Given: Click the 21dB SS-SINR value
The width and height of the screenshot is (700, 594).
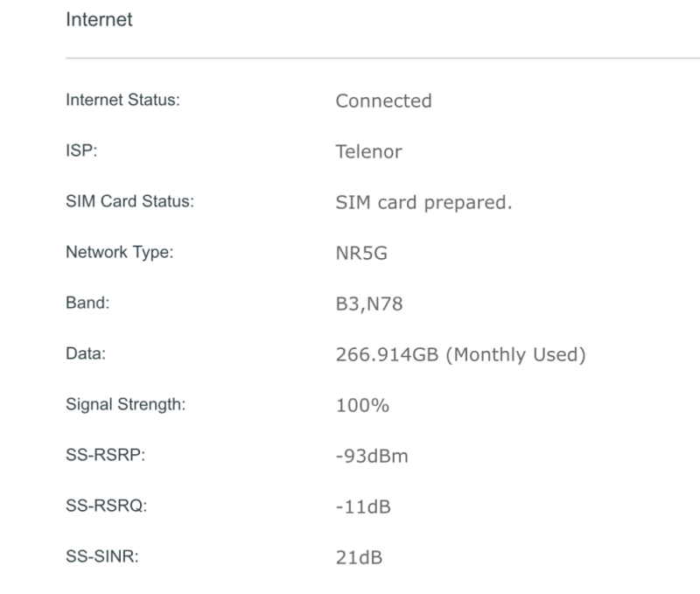Looking at the screenshot, I should [359, 558].
